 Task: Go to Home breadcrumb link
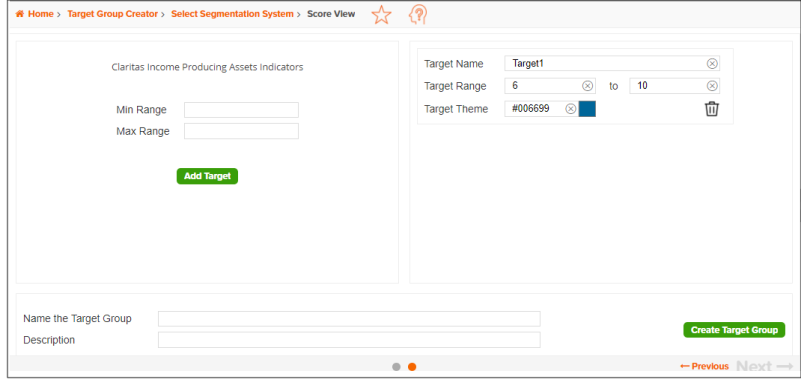(40, 14)
